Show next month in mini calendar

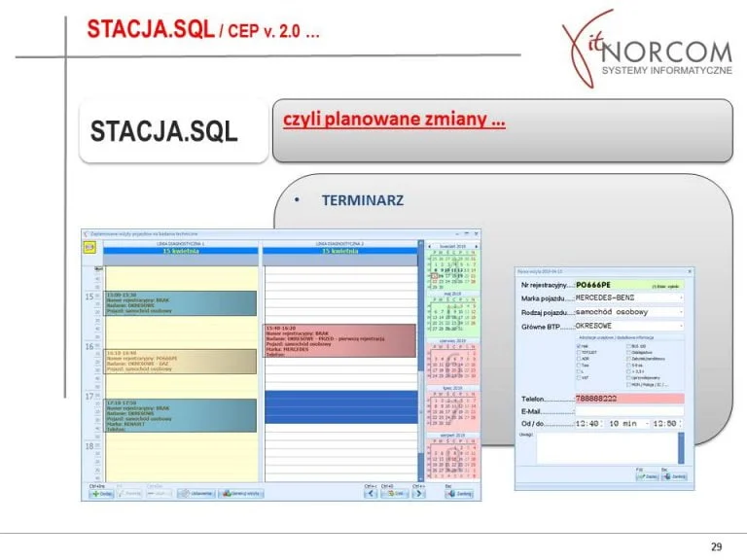tap(476, 246)
